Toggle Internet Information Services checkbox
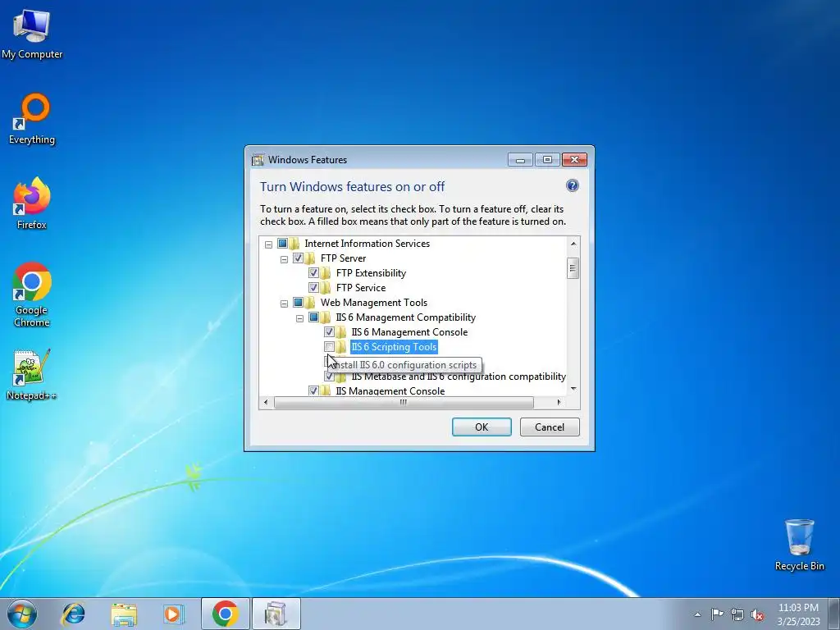Image resolution: width=840 pixels, height=630 pixels. [x=282, y=243]
